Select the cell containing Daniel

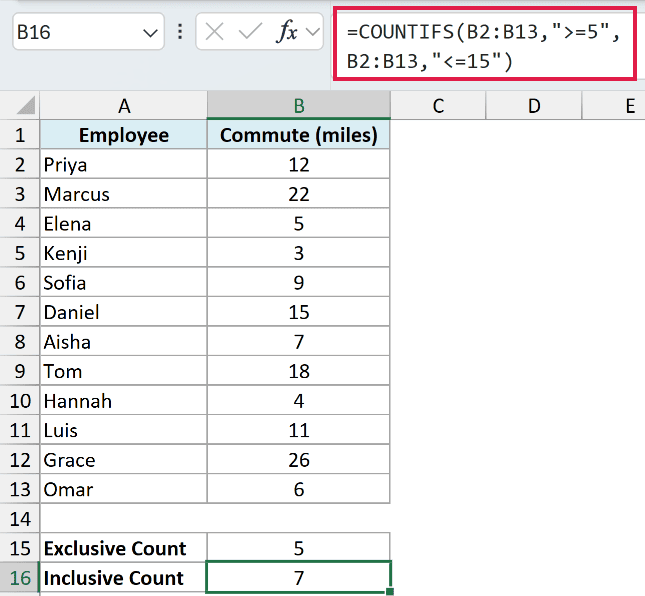pyautogui.click(x=124, y=312)
